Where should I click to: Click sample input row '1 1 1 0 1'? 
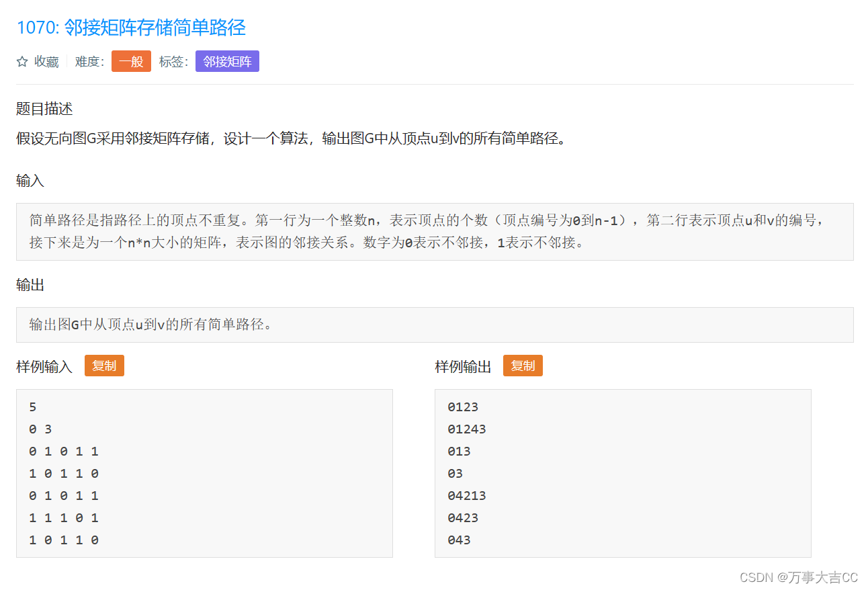tap(64, 518)
